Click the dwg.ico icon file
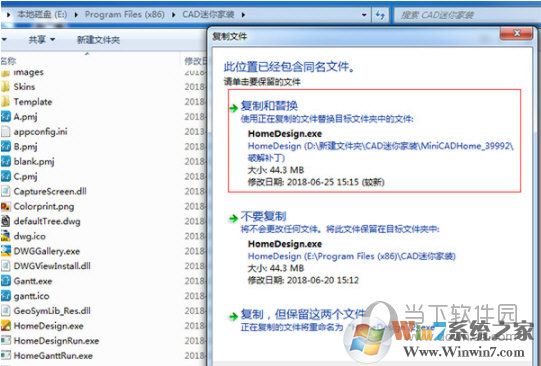This screenshot has width=541, height=366. tap(6, 236)
